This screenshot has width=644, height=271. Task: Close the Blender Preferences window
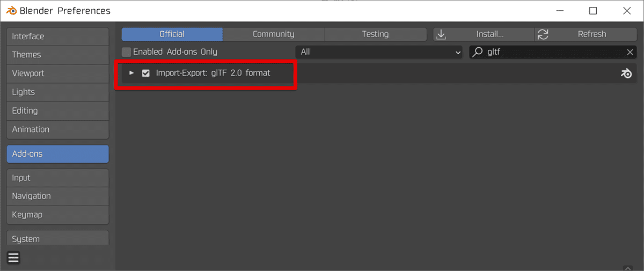(626, 11)
